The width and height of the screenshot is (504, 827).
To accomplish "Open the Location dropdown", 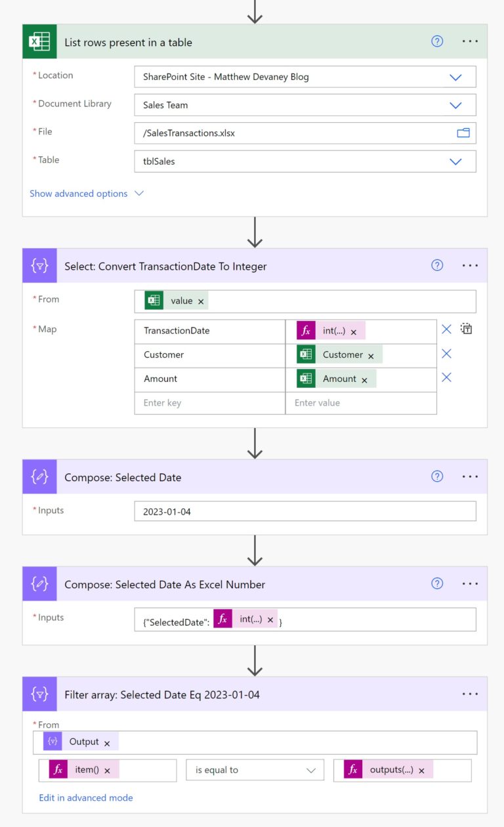I will [455, 76].
